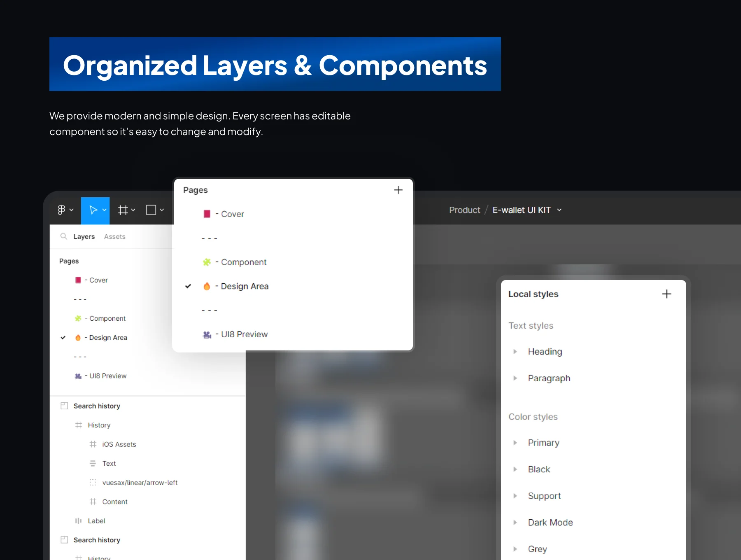Click Color styles section label

coord(533,417)
